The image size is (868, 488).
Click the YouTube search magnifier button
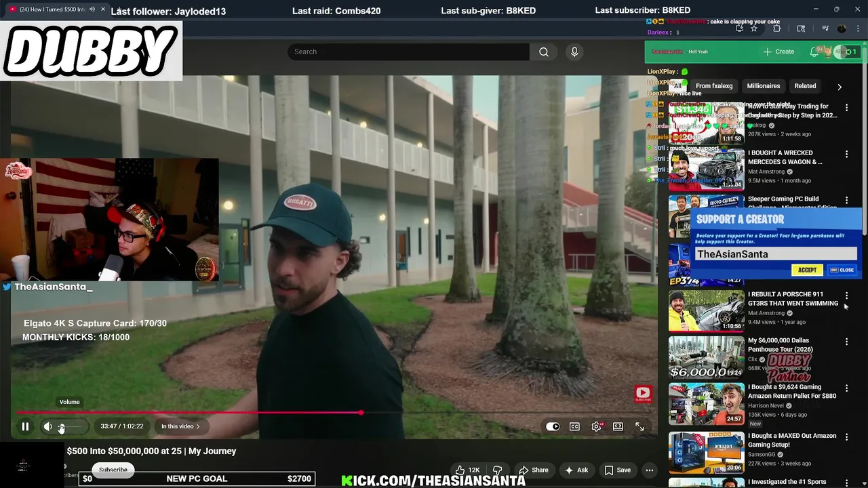(544, 52)
